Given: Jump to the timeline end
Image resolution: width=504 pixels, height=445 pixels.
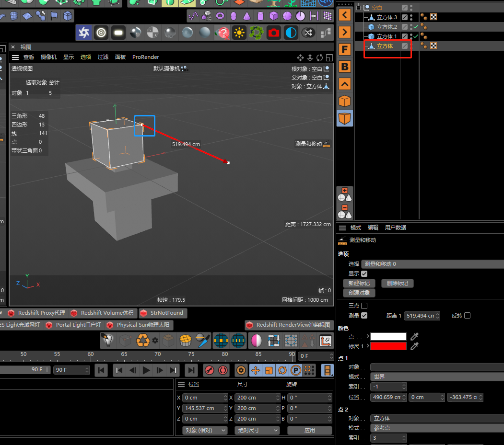Looking at the screenshot, I should tap(191, 370).
